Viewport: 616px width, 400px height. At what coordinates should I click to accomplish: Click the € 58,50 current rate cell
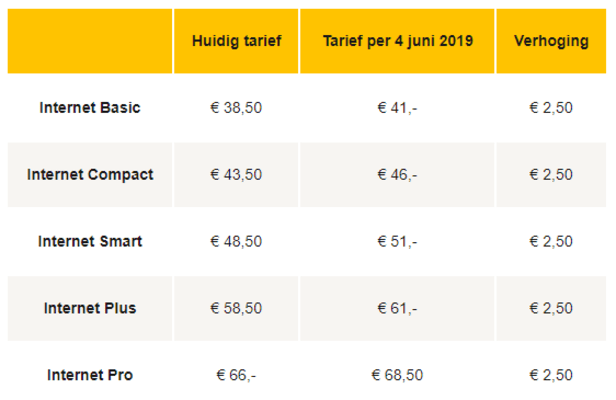[236, 308]
